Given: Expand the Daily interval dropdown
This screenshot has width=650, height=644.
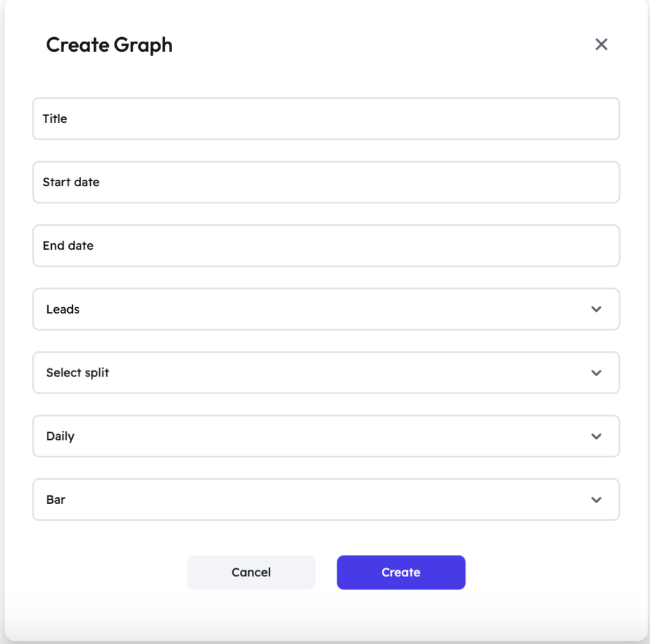Looking at the screenshot, I should pos(326,437).
